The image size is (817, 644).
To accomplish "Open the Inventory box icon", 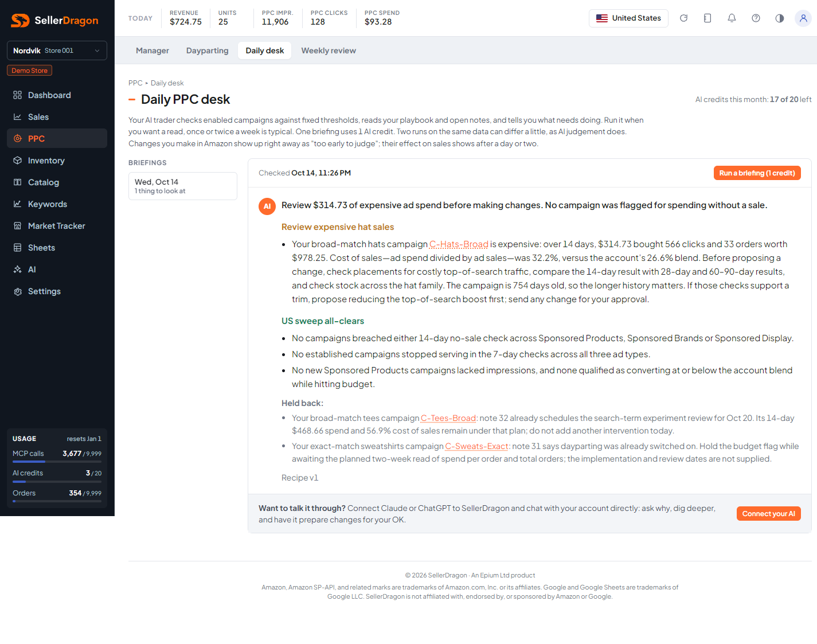I will (x=18, y=161).
